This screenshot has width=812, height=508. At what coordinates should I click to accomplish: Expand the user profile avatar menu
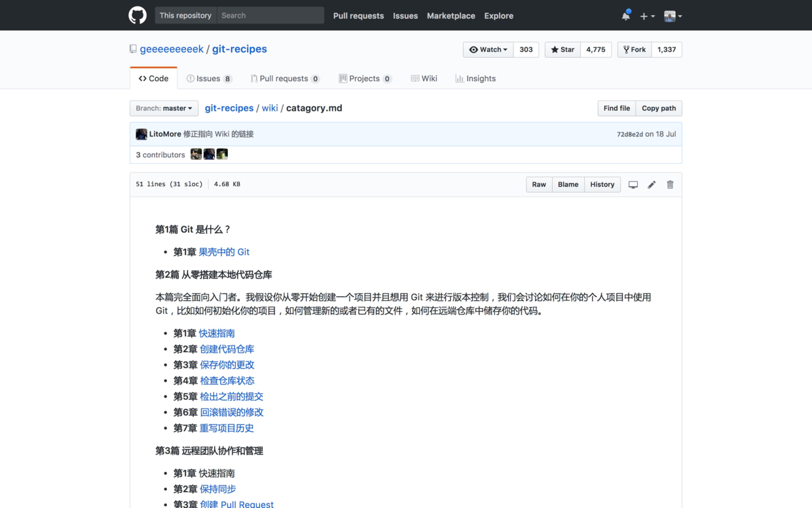(673, 16)
